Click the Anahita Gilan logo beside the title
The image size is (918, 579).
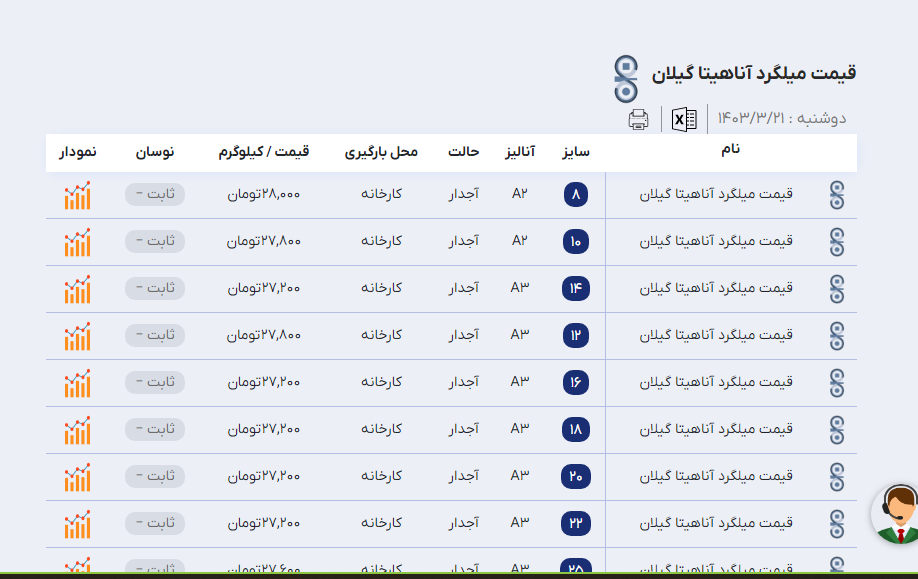tap(625, 74)
